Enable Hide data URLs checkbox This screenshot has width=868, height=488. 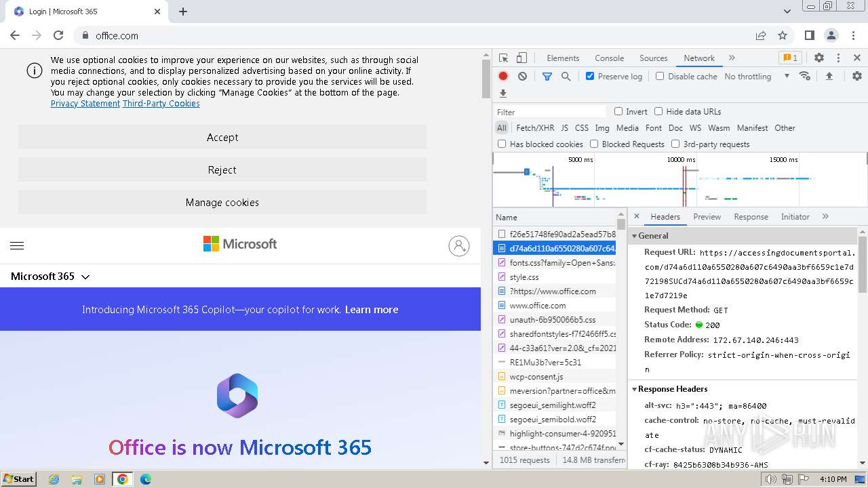[658, 111]
